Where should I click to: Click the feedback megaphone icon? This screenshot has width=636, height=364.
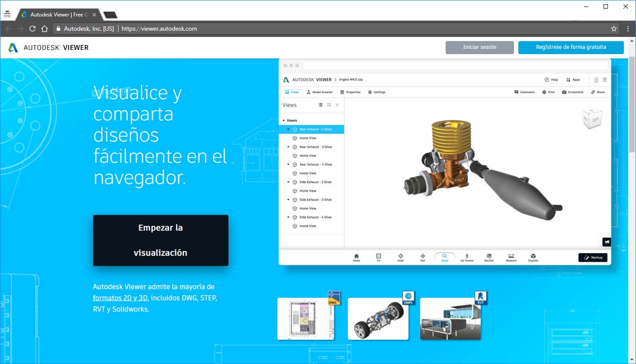607,242
